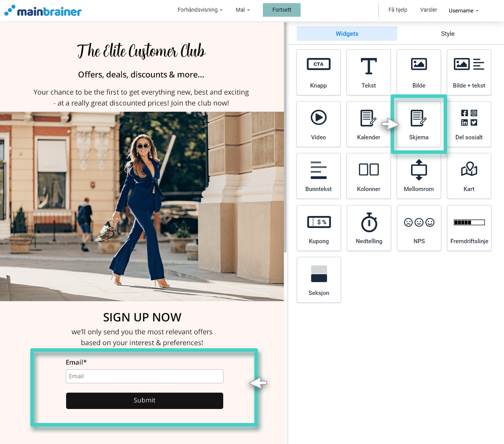
Task: Open the Forhåndsvisning dropdown menu
Action: [200, 10]
